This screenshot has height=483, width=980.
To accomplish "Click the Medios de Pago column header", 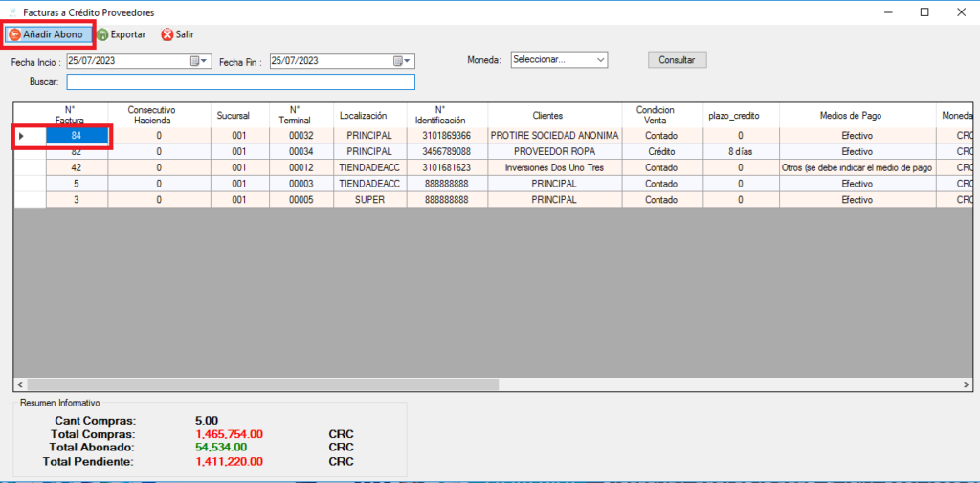I will click(857, 115).
